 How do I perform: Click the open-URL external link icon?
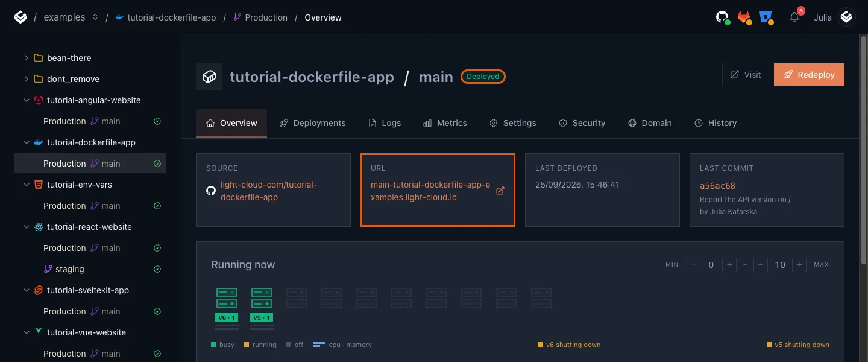click(x=500, y=191)
